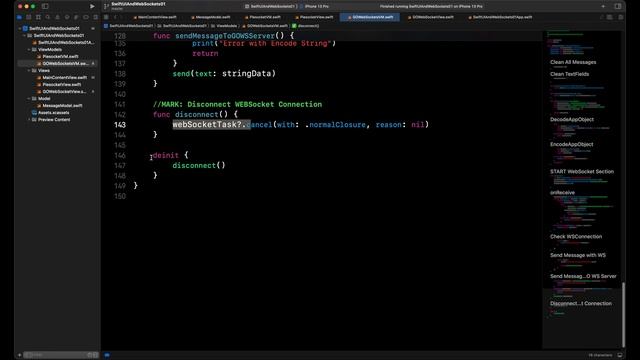Click the disconnect() breadcrumb in jump bar
The width and height of the screenshot is (640, 360).
306,26
